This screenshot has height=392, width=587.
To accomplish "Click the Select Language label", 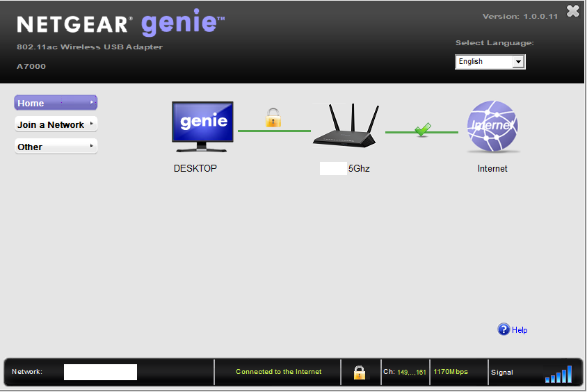I will [x=494, y=43].
